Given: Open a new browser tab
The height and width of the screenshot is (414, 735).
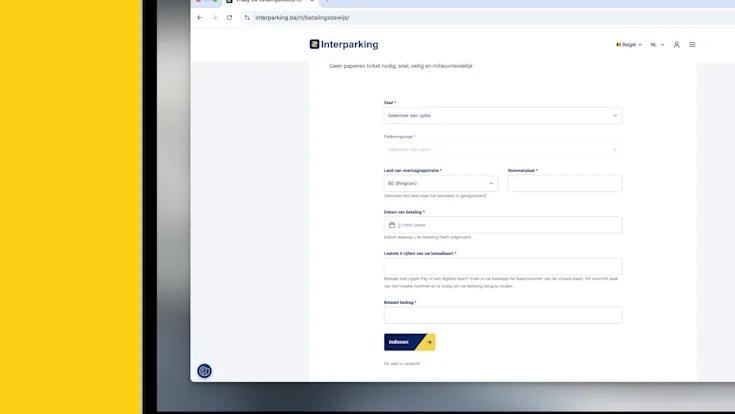Looking at the screenshot, I should click(x=327, y=1).
